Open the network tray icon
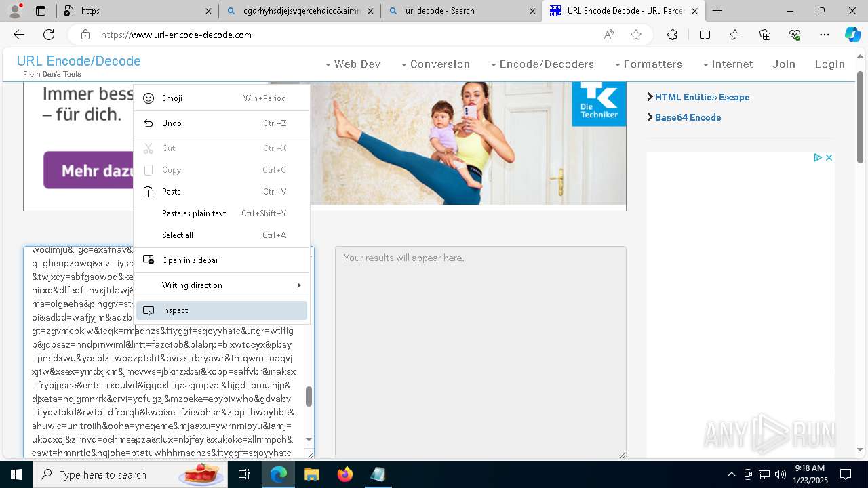 tap(764, 474)
